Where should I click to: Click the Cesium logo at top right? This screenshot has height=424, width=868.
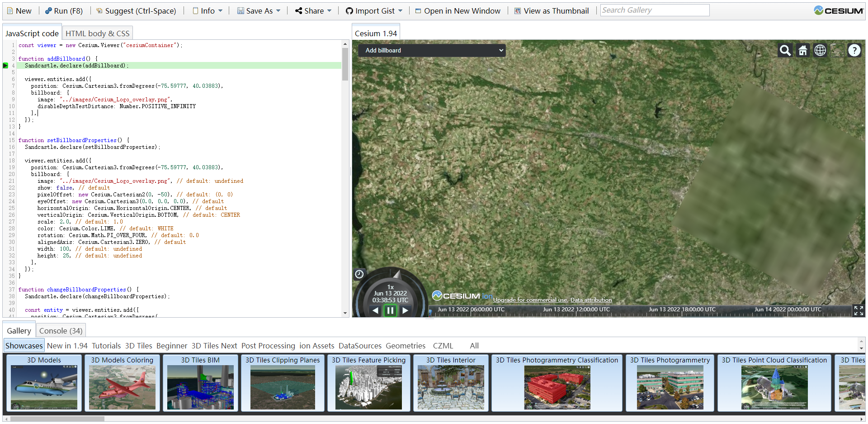click(838, 10)
